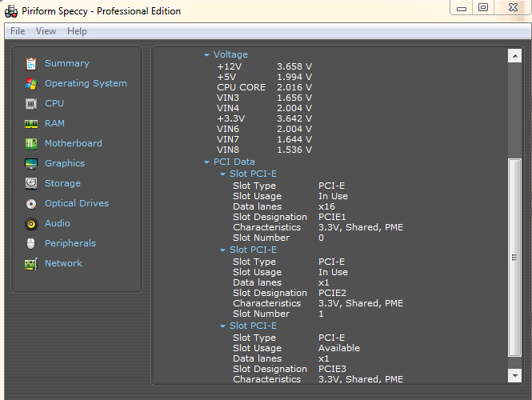Click the Audio speaker icon
The width and height of the screenshot is (532, 400).
coord(31,223)
